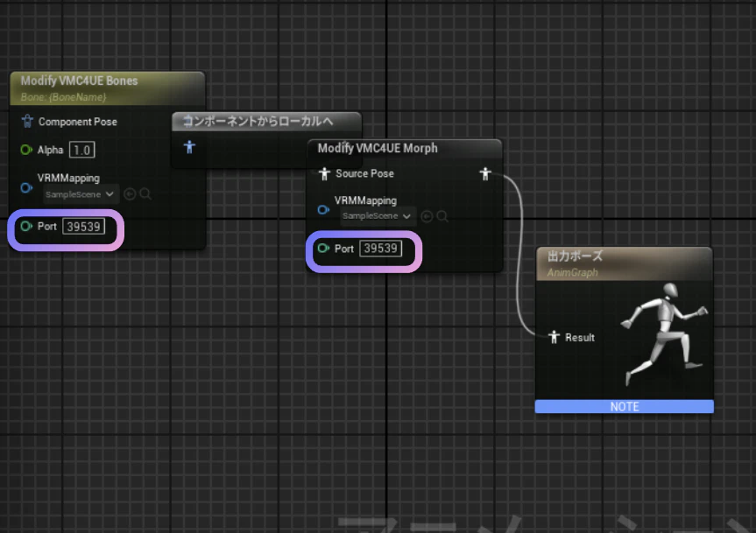Select the Modify VMC4UE Bones node title
This screenshot has height=533, width=756.
[x=79, y=81]
